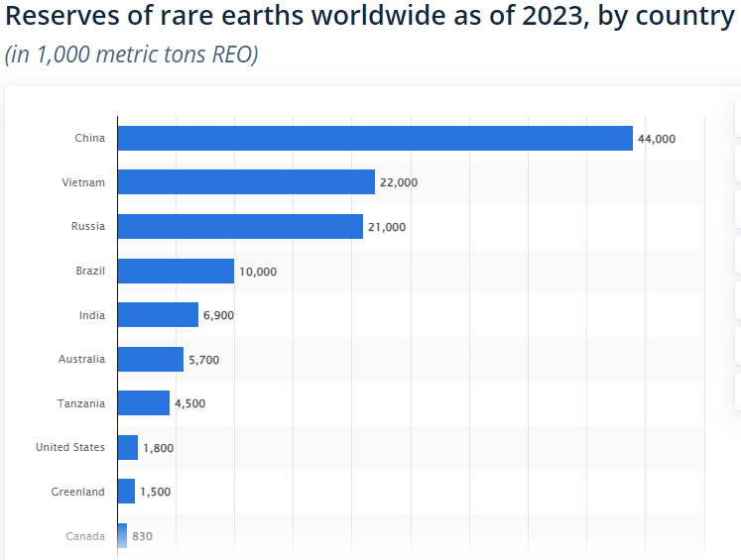
Task: Click the chart title about rare earths reserves
Action: (370, 15)
